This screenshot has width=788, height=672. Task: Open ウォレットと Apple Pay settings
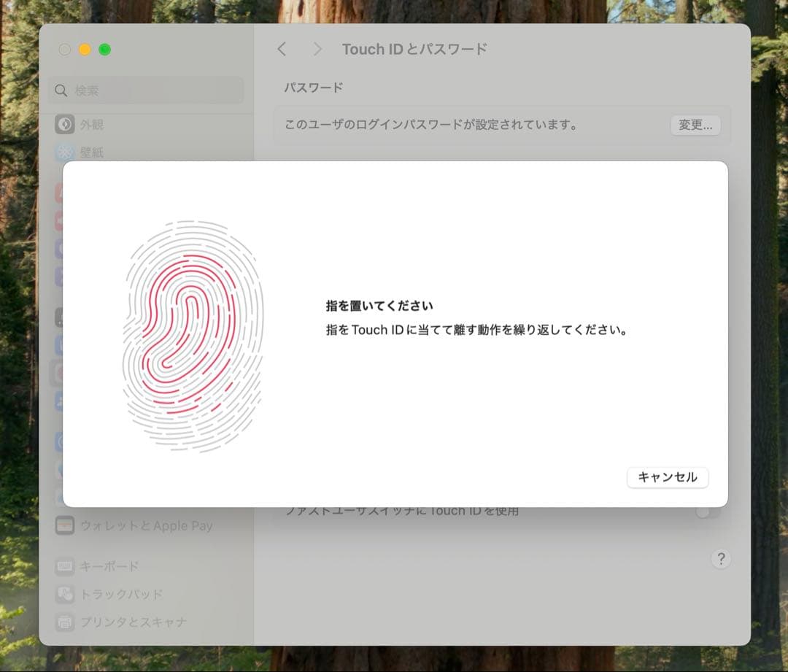tap(146, 525)
